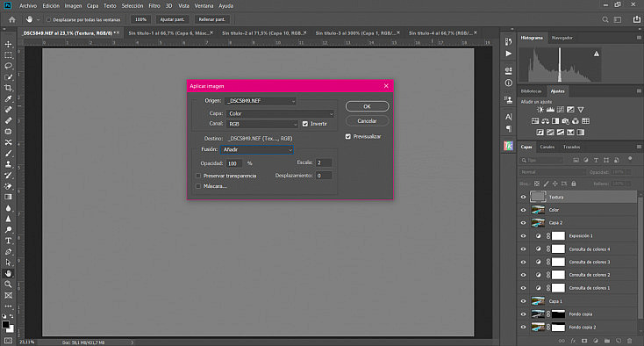Open the Capas panel menu

[x=639, y=147]
